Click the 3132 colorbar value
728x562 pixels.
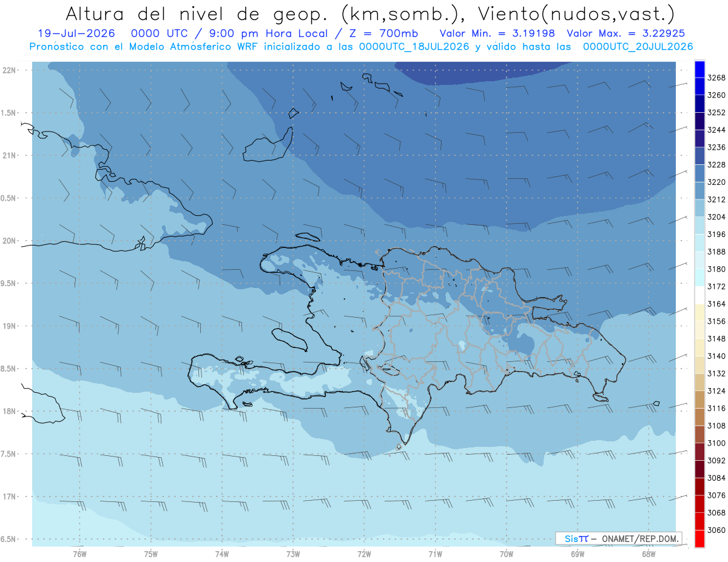(716, 373)
